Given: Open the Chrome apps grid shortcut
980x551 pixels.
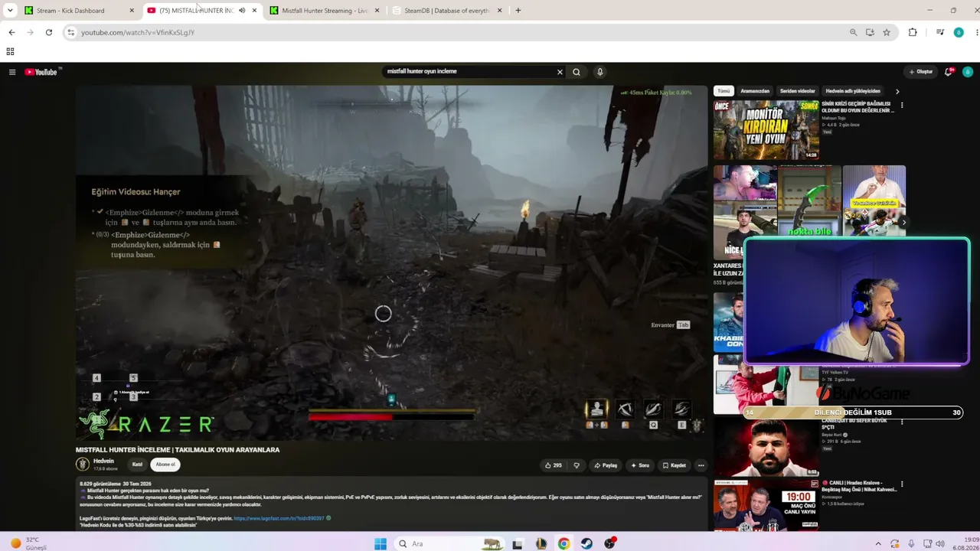Looking at the screenshot, I should (x=10, y=51).
